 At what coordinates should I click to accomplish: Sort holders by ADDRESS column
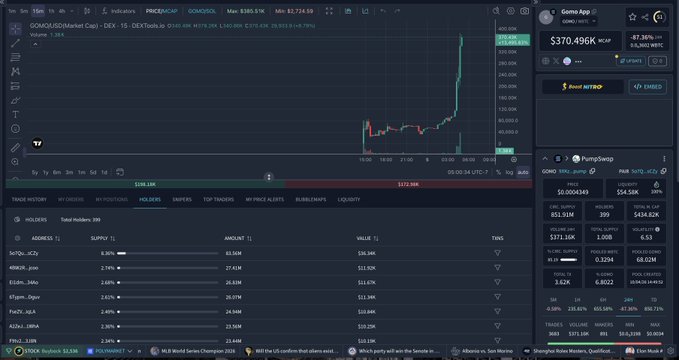click(45, 238)
